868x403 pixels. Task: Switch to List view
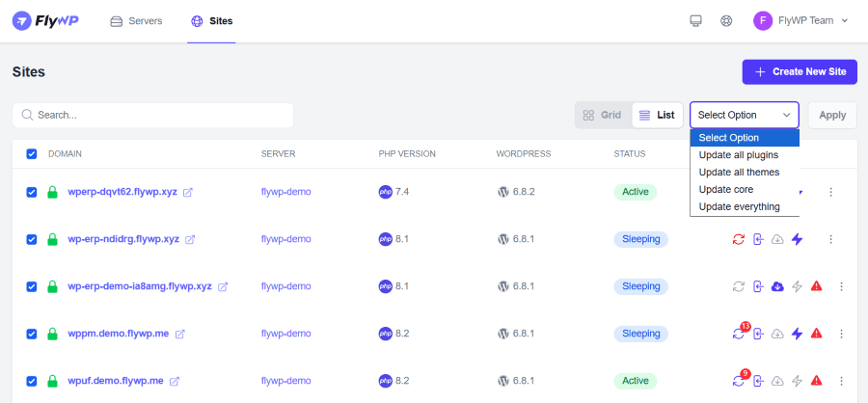(x=657, y=115)
